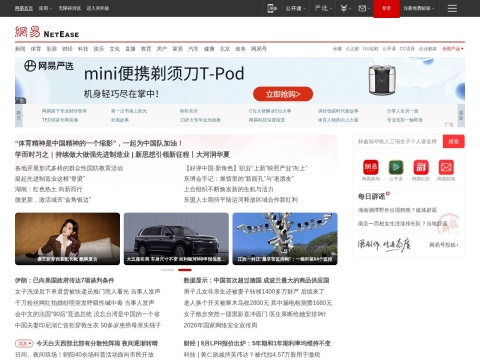The height and width of the screenshot is (360, 480).
Task: Expand the 注册免费邮箱 dropdown
Action: [419, 8]
